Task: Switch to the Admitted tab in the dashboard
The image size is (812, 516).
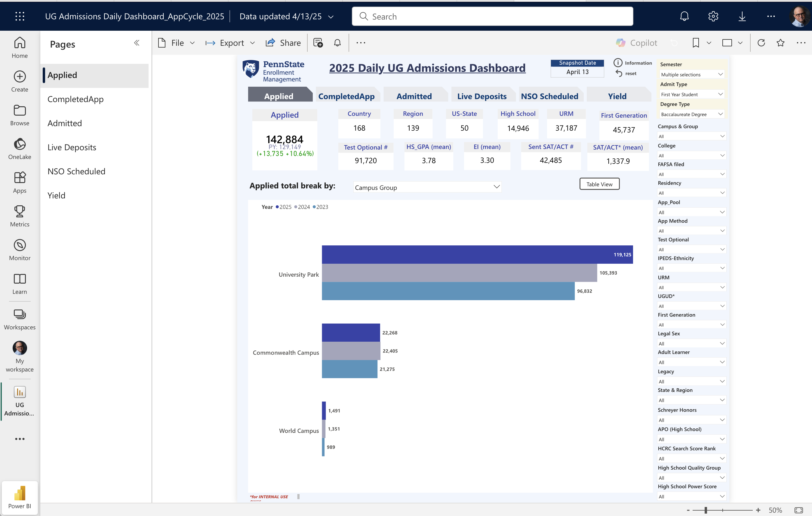Action: pyautogui.click(x=414, y=96)
